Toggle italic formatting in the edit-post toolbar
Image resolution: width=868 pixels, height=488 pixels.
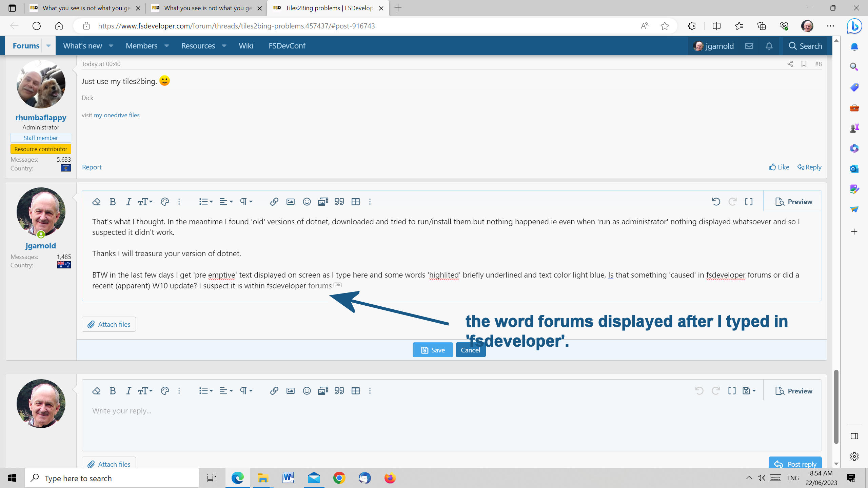pyautogui.click(x=129, y=202)
